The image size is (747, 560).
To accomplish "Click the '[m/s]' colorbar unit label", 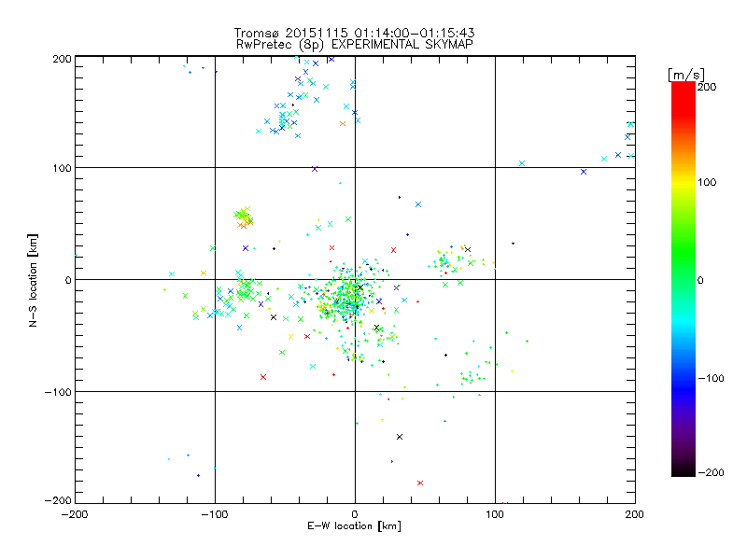I will (686, 75).
